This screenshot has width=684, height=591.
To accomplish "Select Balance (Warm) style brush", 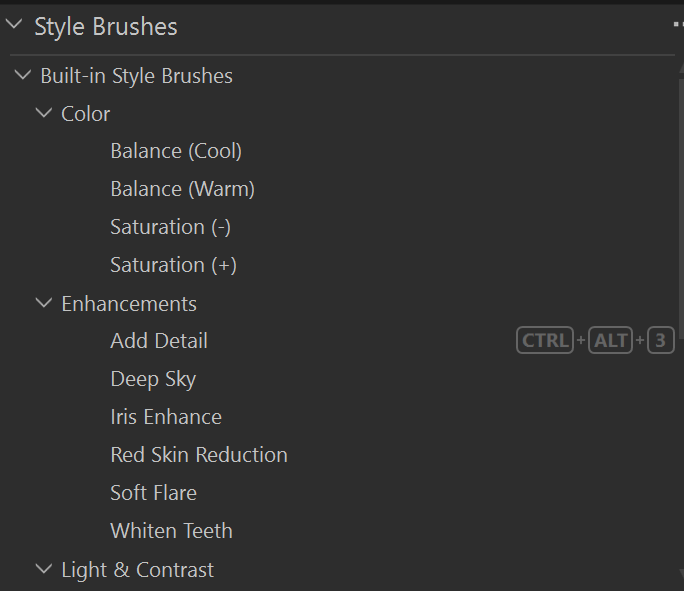I will [x=182, y=189].
